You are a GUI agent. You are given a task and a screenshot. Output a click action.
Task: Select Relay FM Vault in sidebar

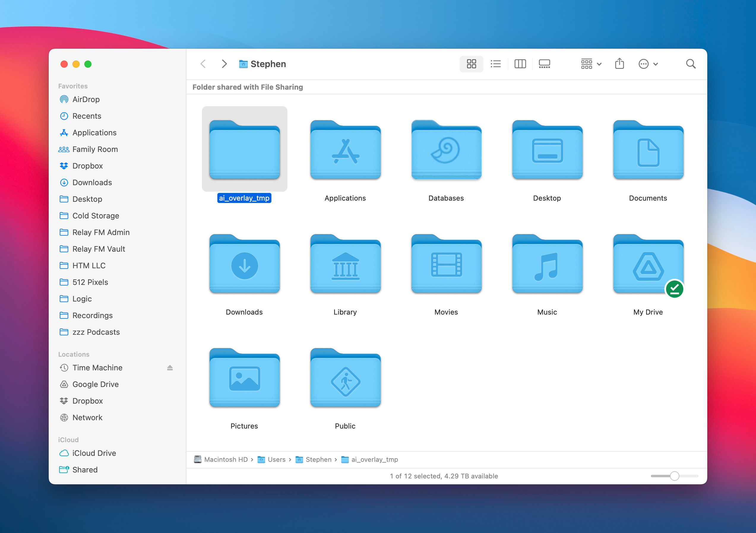coord(117,249)
